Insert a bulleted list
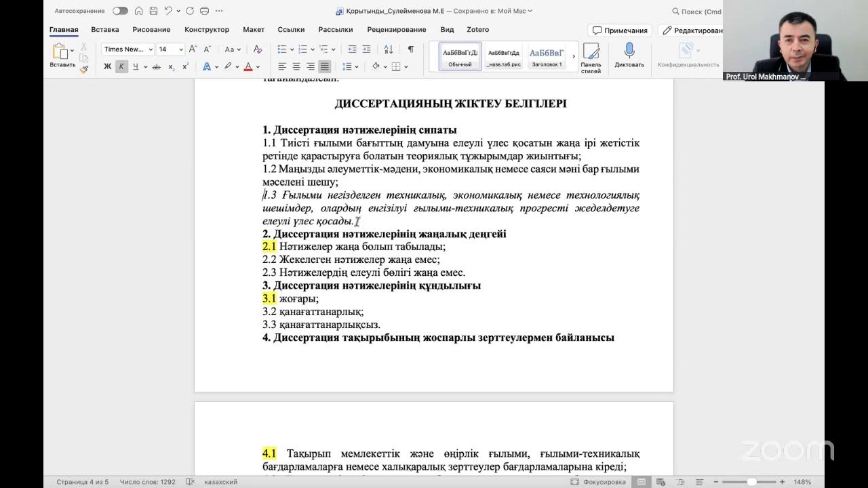 pos(282,49)
